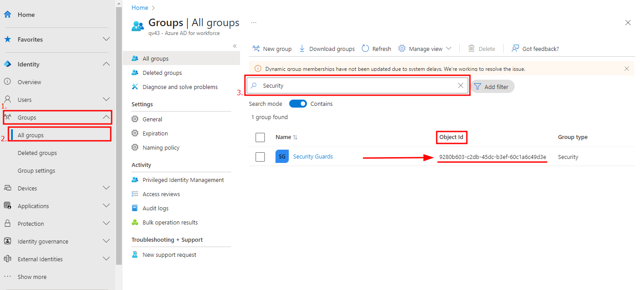Open the ellipsis menu beside the Groups title
This screenshot has height=290, width=644.
pos(254,22)
